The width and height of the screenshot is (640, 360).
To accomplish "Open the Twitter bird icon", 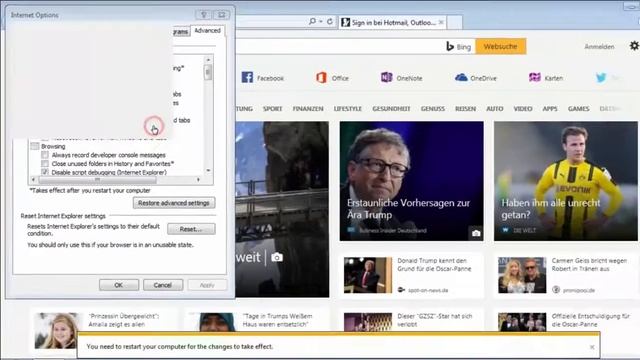I will (601, 78).
